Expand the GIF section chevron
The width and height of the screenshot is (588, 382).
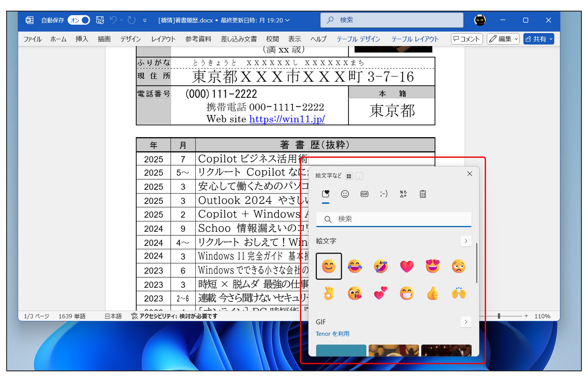[466, 322]
